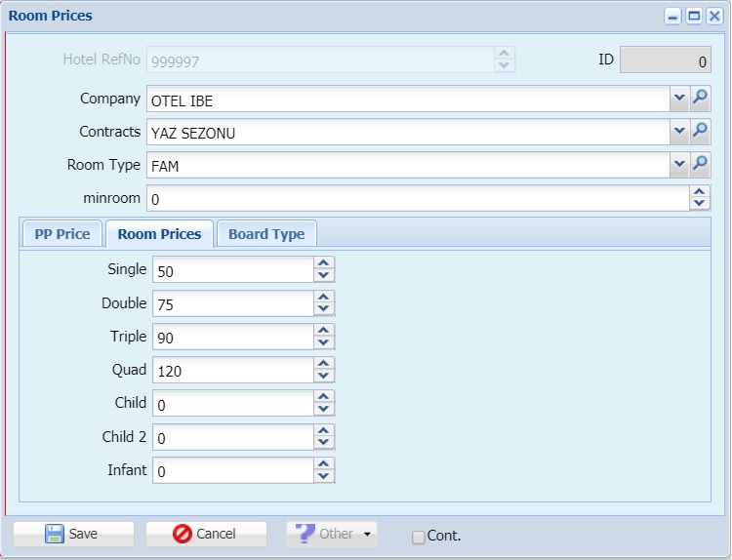
Task: Switch to the Board Type tab
Action: point(266,234)
